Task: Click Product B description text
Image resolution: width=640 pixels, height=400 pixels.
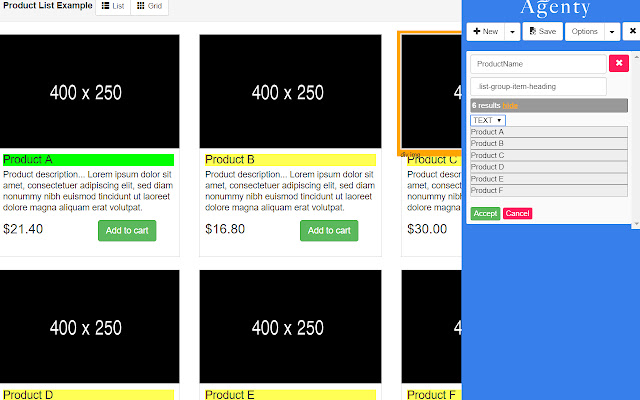Action: (290, 191)
